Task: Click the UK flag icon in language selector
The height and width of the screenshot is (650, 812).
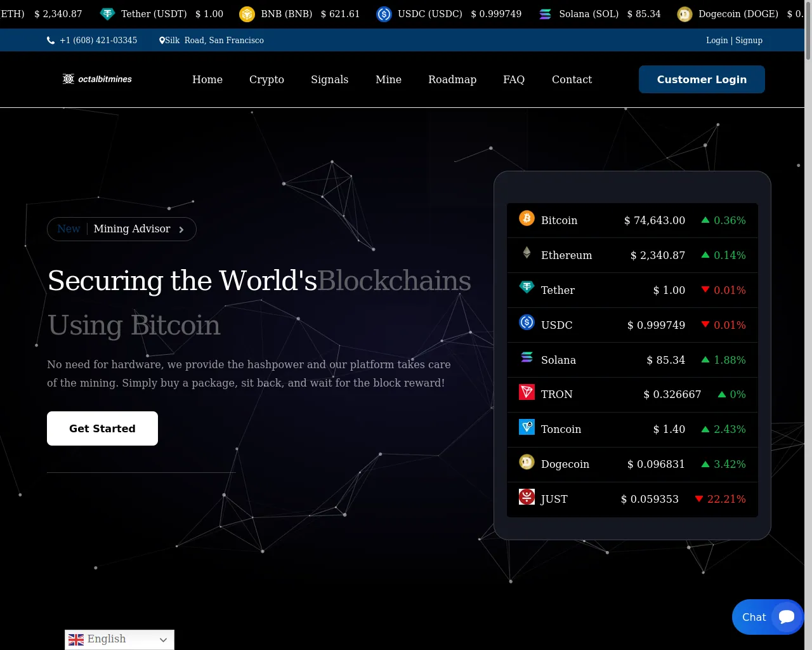Action: [76, 640]
